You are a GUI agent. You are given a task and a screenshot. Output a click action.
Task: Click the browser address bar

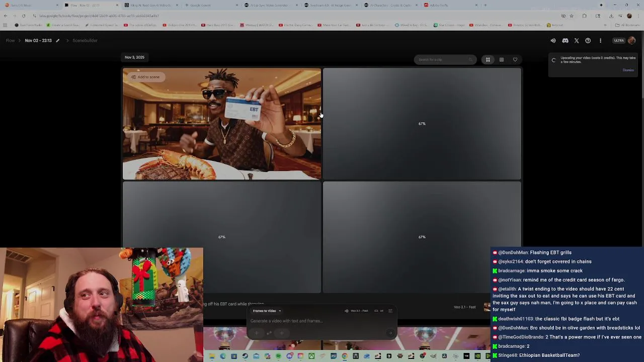(297, 16)
